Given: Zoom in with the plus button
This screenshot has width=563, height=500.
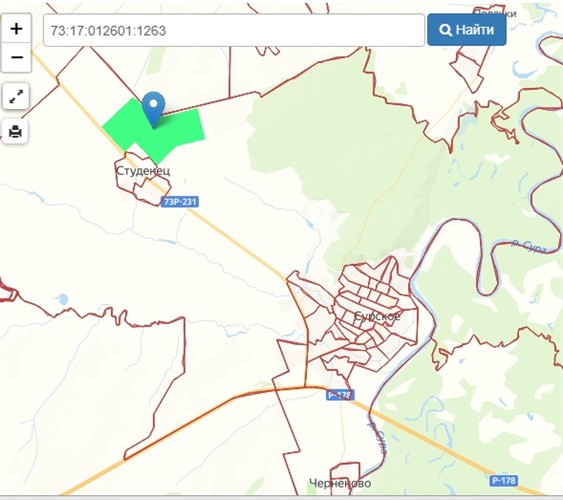Looking at the screenshot, I should click(16, 28).
